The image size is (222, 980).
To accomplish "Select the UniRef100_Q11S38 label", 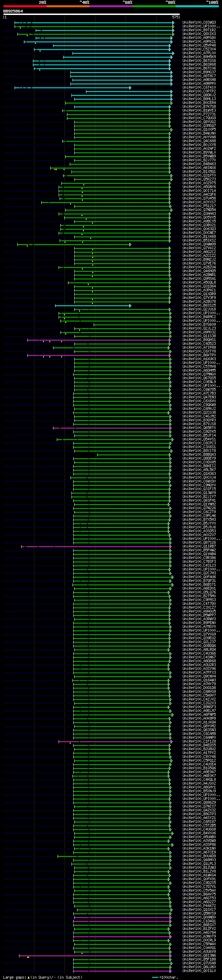I will [199, 336].
